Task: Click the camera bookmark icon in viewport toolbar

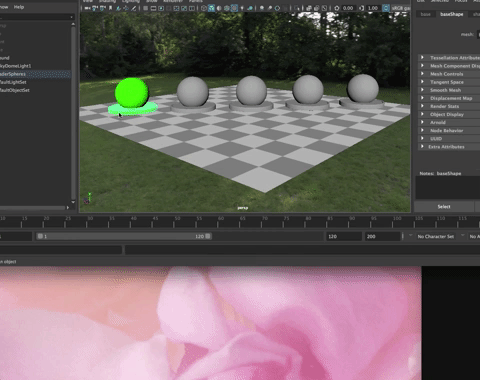Action: pos(110,8)
